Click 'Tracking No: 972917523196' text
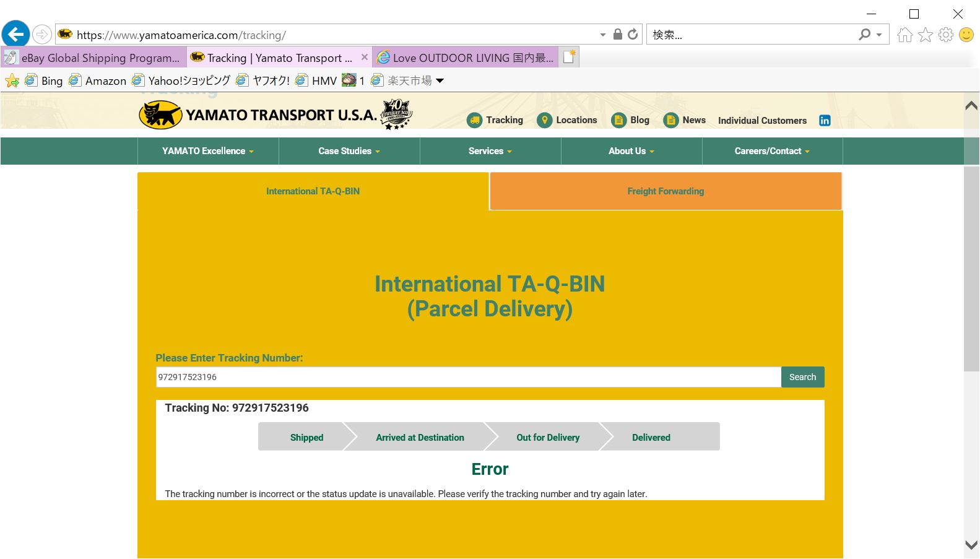 (x=236, y=408)
